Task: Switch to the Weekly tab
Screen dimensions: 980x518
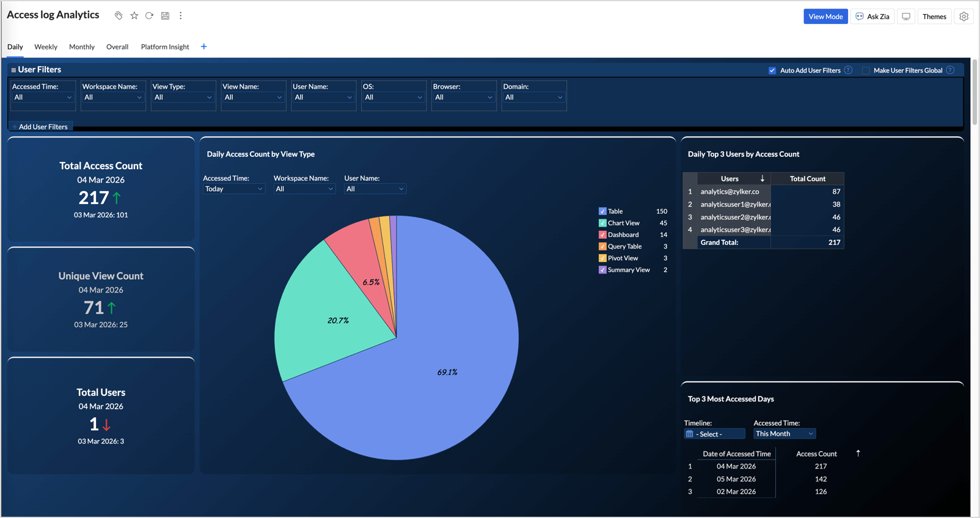Action: click(46, 46)
